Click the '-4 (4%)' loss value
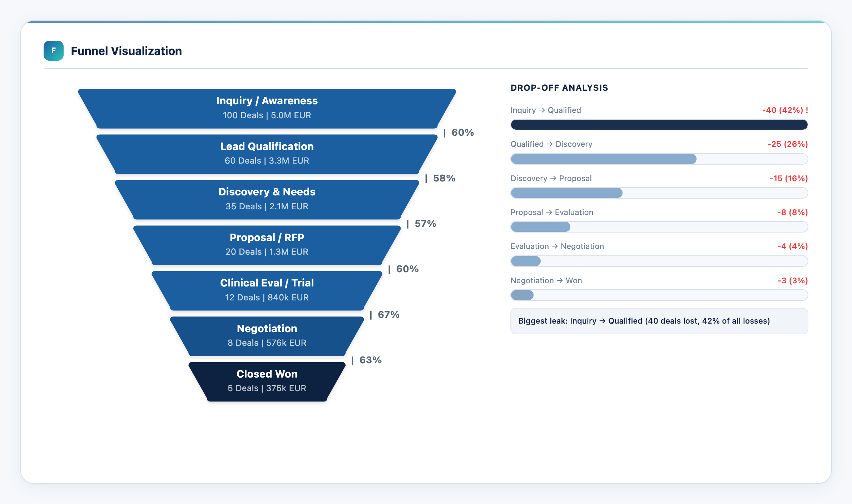852x504 pixels. click(792, 246)
